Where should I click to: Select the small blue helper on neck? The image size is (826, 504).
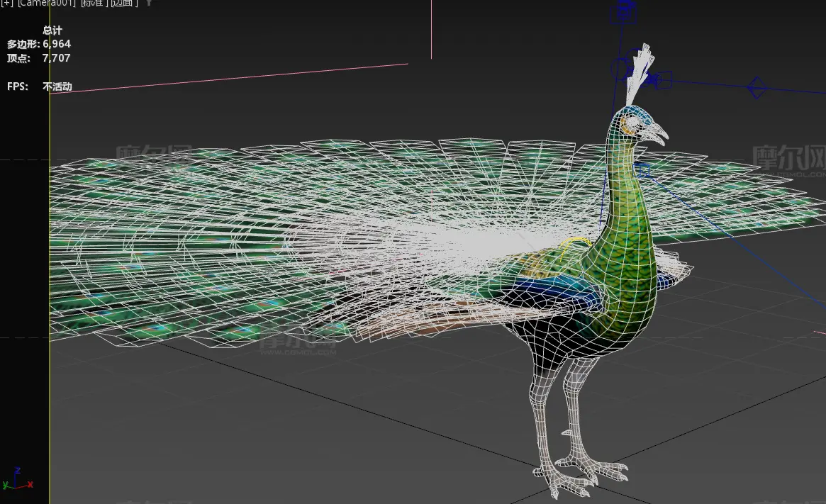pos(642,170)
